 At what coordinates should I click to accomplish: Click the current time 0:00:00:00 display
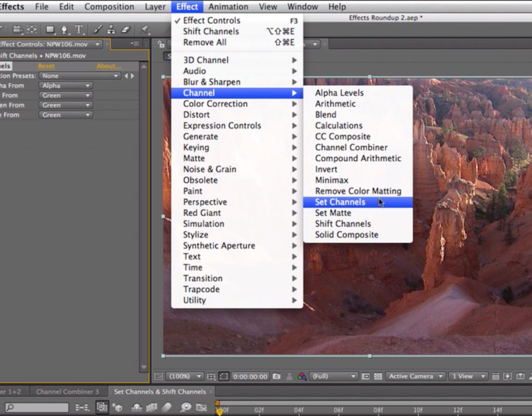(x=250, y=376)
